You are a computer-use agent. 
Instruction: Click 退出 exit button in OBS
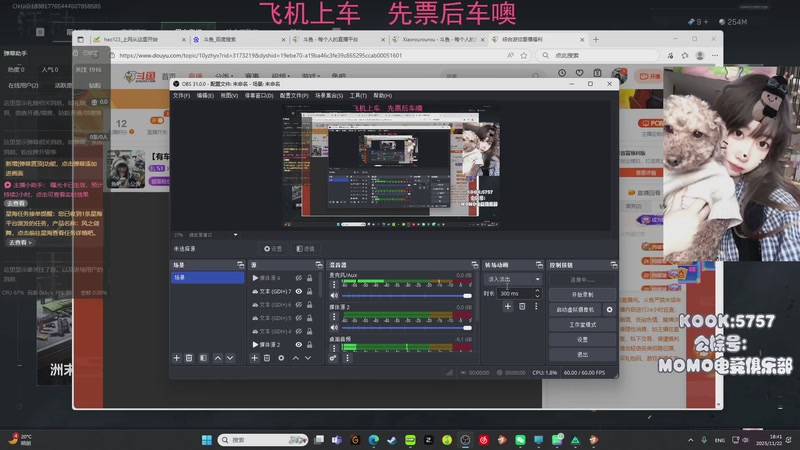click(x=582, y=354)
